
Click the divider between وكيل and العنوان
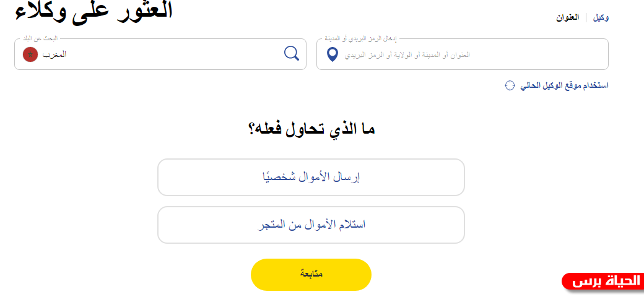(586, 18)
